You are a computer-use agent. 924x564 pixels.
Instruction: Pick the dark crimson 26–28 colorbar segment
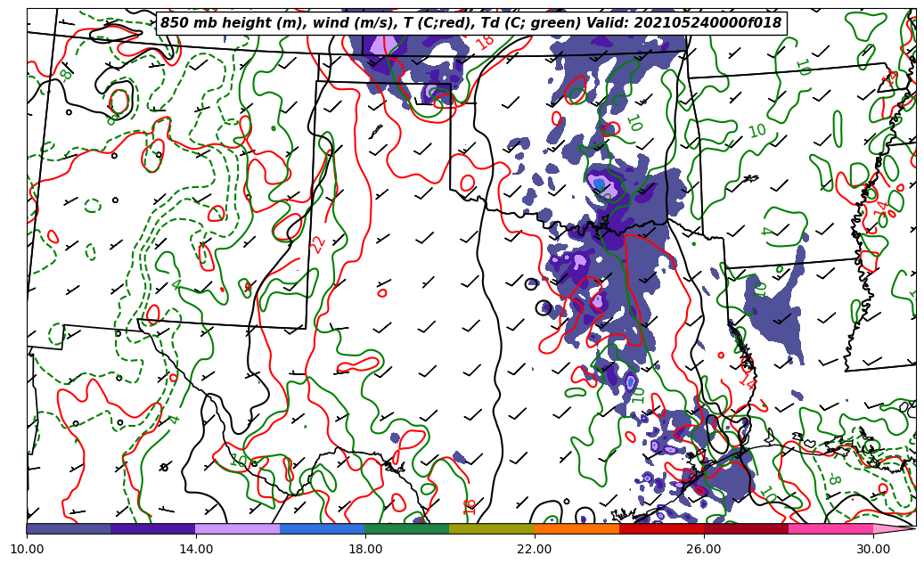[x=746, y=528]
